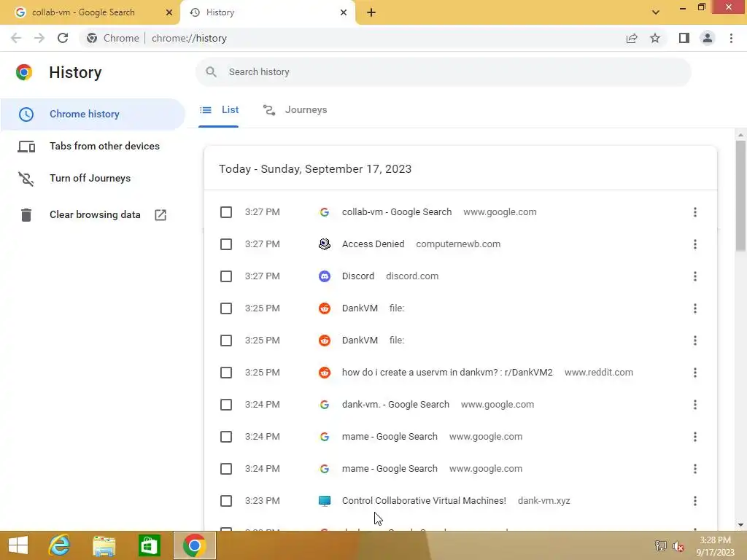This screenshot has height=560, width=747.
Task: Click the browser forward arrow
Action: (39, 38)
